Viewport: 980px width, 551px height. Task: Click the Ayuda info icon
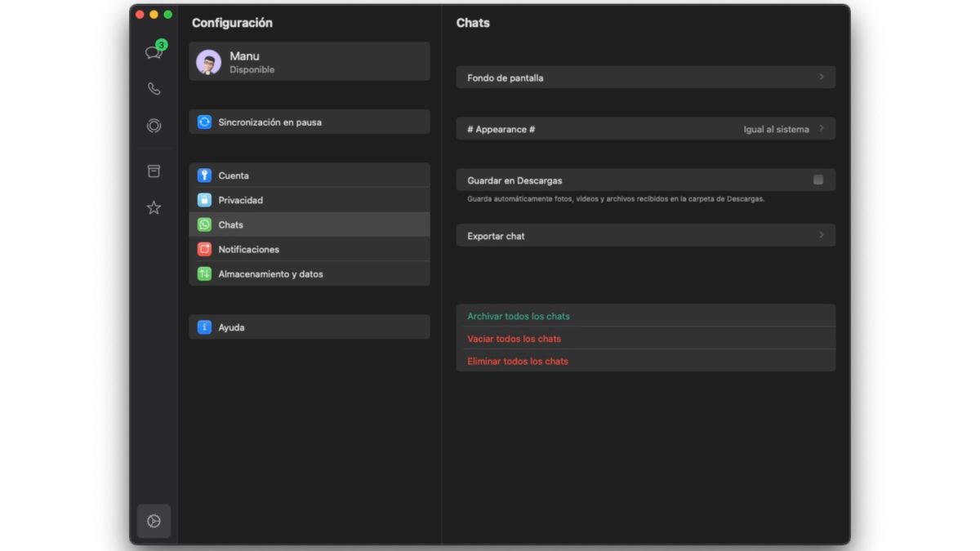point(204,327)
